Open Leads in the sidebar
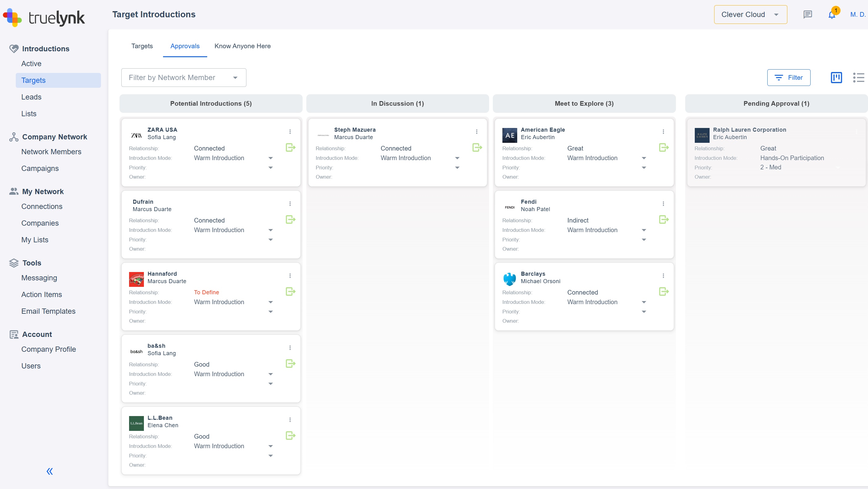This screenshot has height=489, width=868. click(31, 97)
